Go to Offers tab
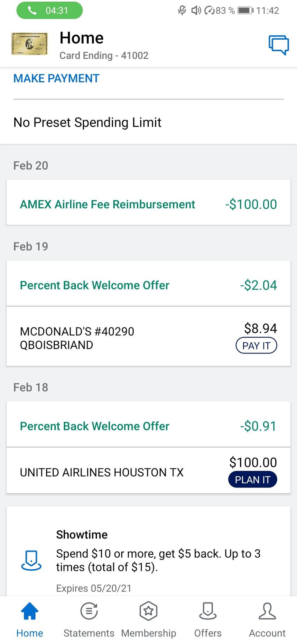Image resolution: width=297 pixels, height=644 pixels. [x=208, y=620]
